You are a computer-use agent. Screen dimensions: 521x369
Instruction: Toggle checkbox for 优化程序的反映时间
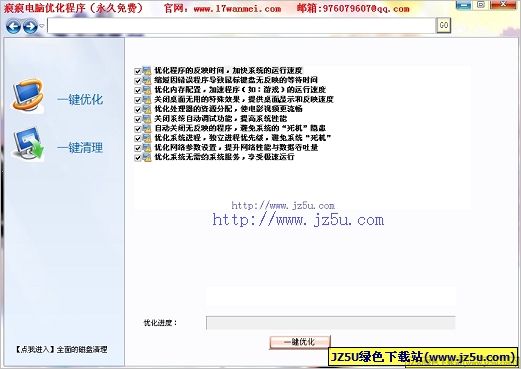[137, 71]
